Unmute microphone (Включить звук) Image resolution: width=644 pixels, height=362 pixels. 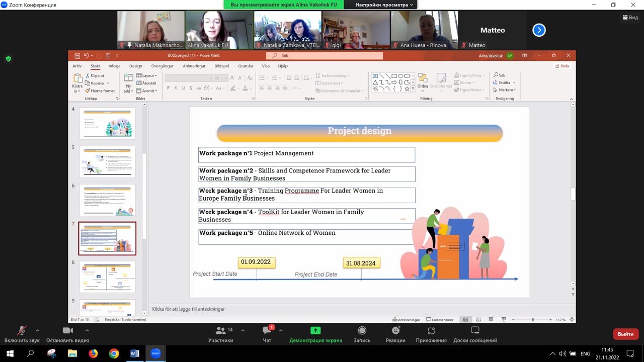22,331
